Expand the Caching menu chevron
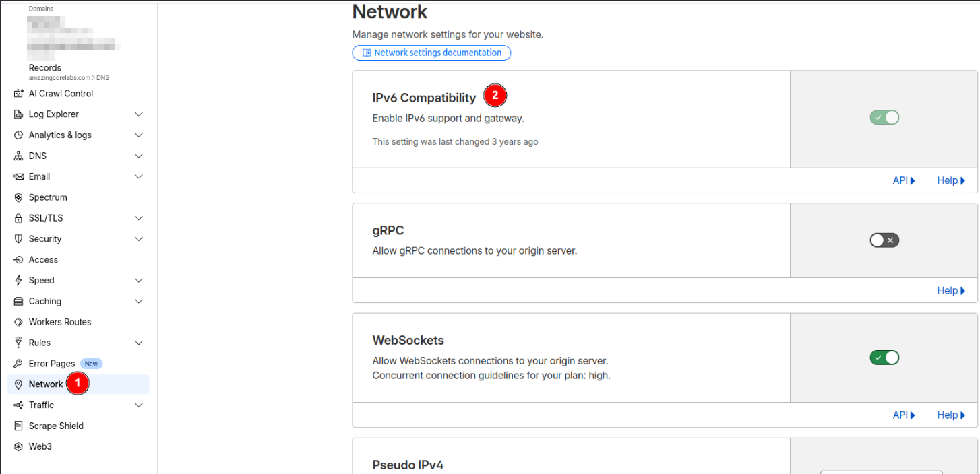980x474 pixels. 139,302
